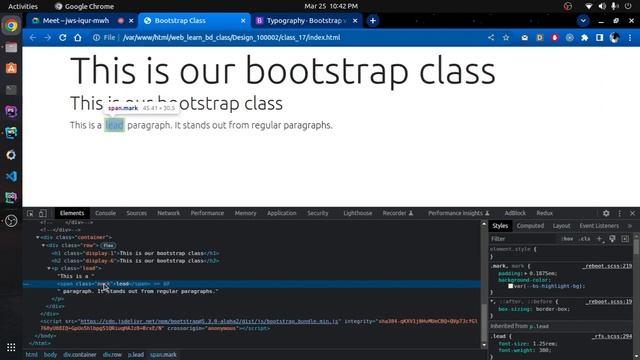Open the _rfs.scss:294 source link
Image resolution: width=640 pixels, height=360 pixels.
click(612, 336)
